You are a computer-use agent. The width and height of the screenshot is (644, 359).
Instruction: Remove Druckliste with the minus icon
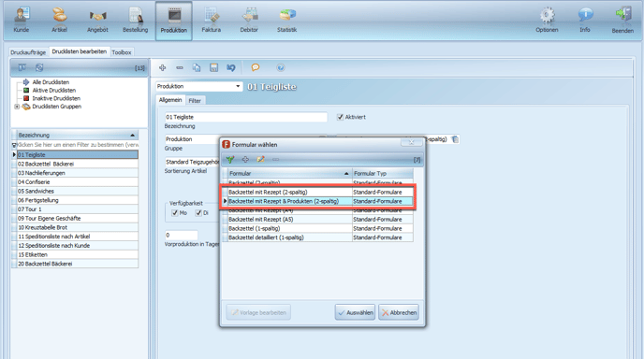pos(180,67)
